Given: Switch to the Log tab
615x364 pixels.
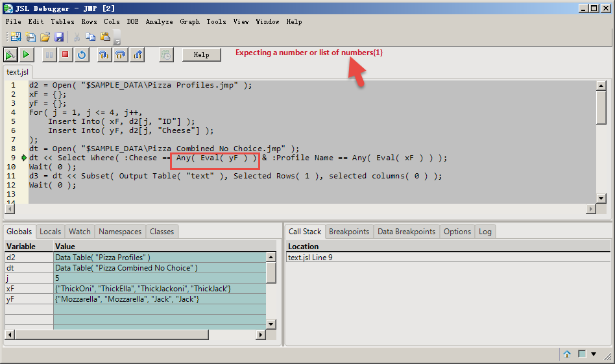Looking at the screenshot, I should pyautogui.click(x=485, y=232).
